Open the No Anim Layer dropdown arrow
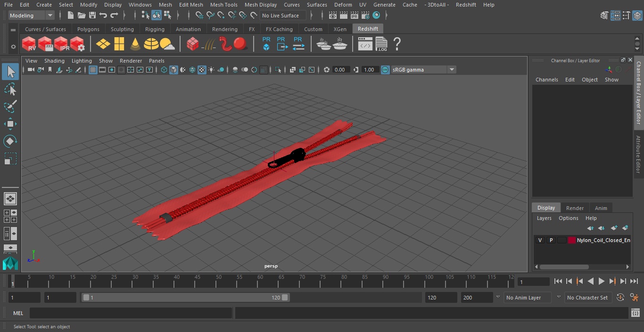Screen dimensions: 644x332 pyautogui.click(x=498, y=297)
